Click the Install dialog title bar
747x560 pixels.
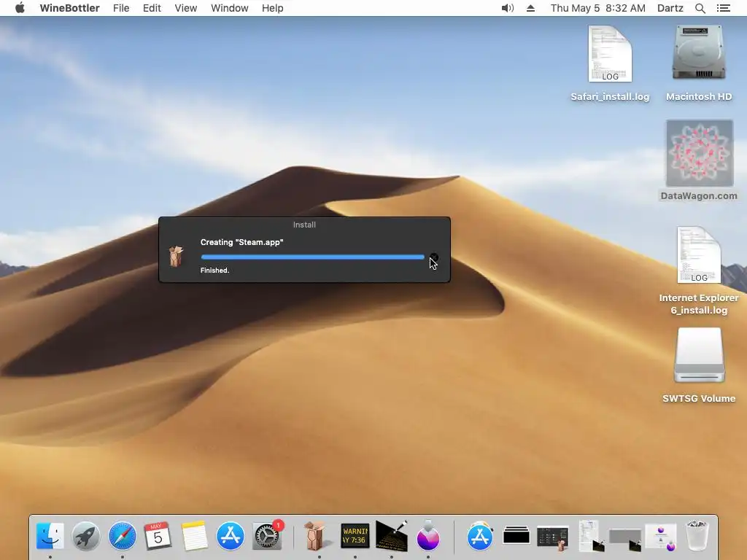coord(304,225)
